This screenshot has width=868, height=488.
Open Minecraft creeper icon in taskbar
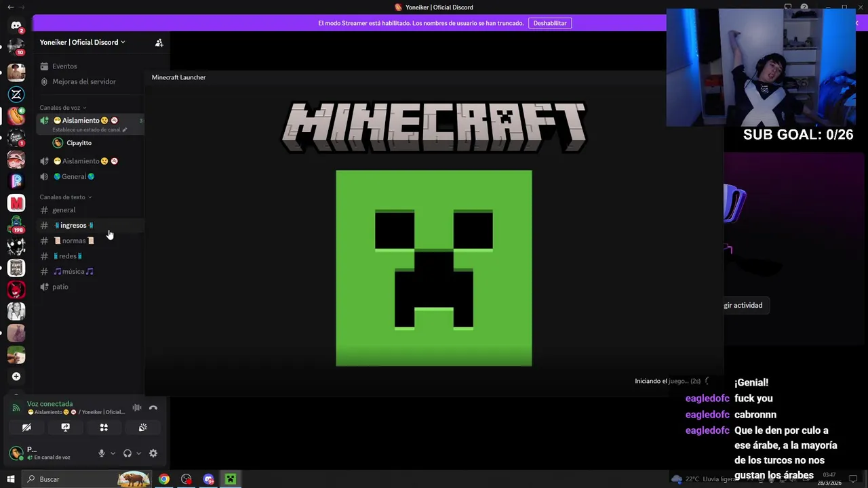click(231, 479)
